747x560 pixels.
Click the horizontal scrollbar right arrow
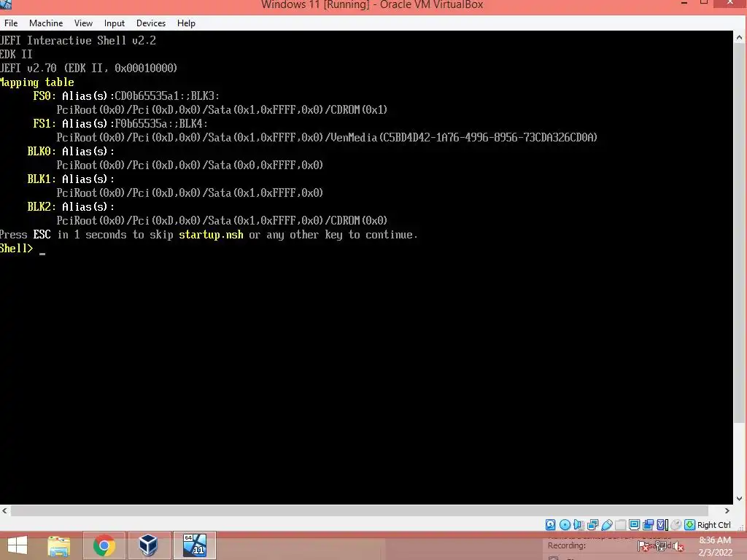point(727,511)
